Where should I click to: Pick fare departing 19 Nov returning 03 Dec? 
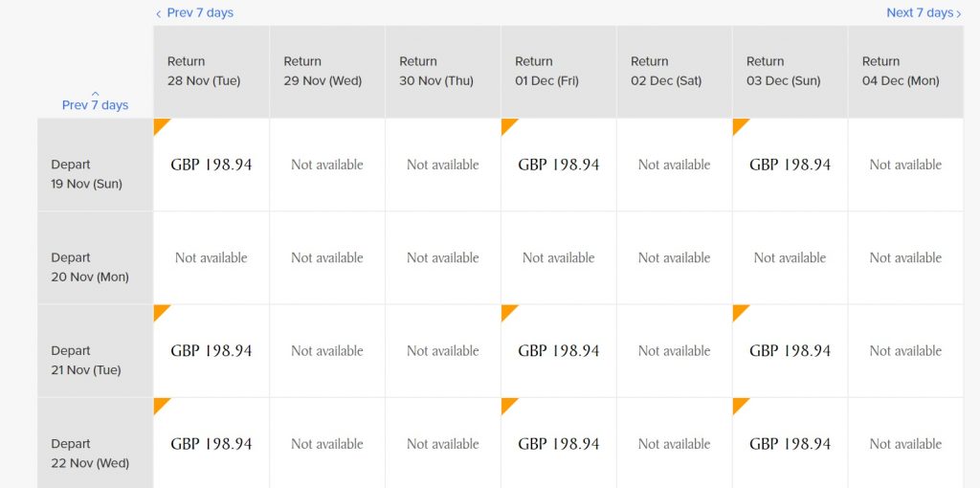(790, 165)
